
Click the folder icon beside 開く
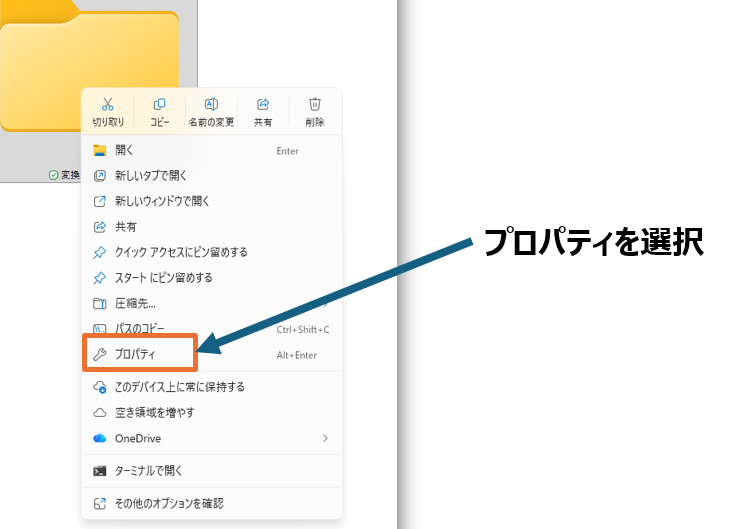pyautogui.click(x=100, y=150)
